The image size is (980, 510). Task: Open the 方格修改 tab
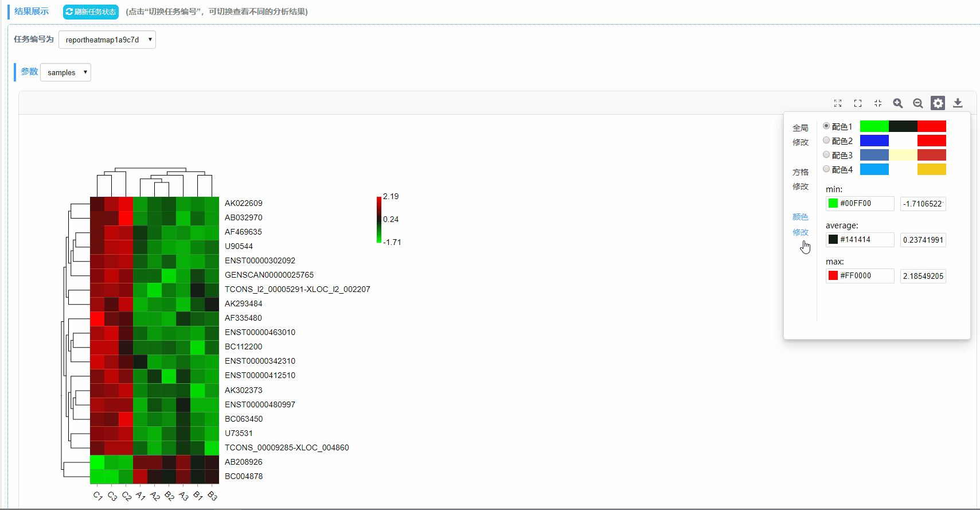[801, 179]
